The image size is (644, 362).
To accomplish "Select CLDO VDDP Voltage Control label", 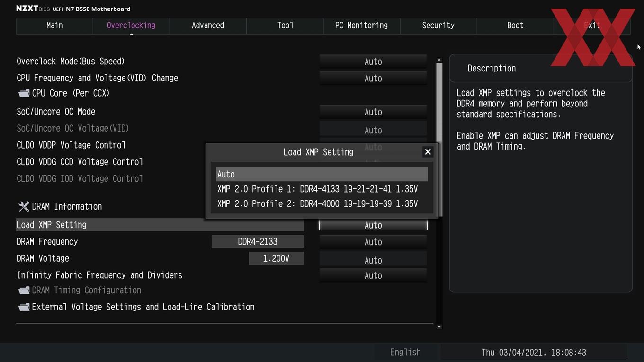I will 71,145.
